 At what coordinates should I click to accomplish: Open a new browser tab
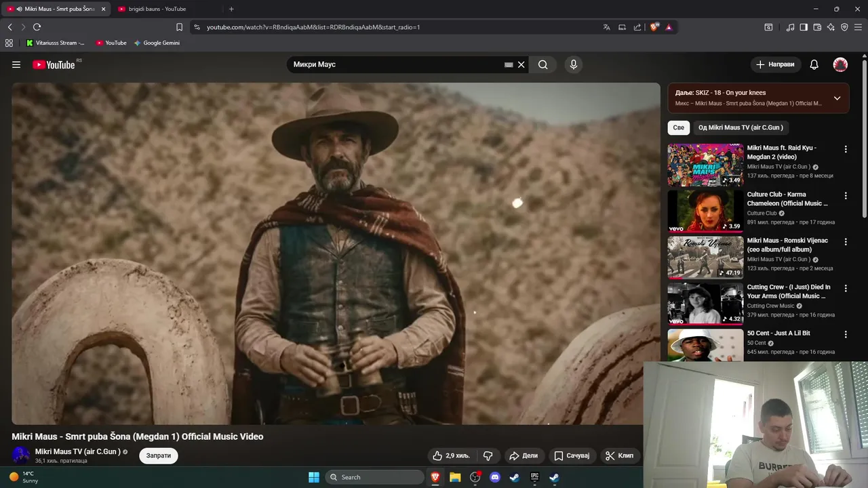coord(231,9)
